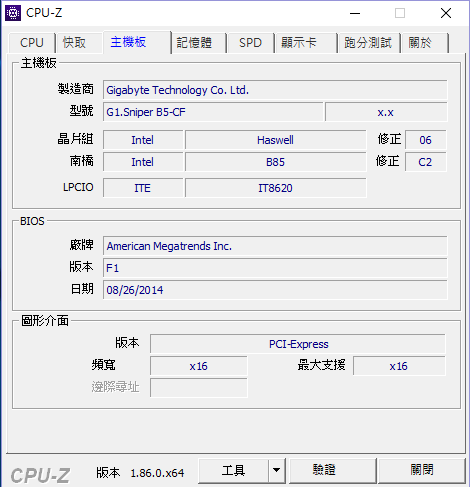Click the PCI-Express graphic interface version field

298,344
